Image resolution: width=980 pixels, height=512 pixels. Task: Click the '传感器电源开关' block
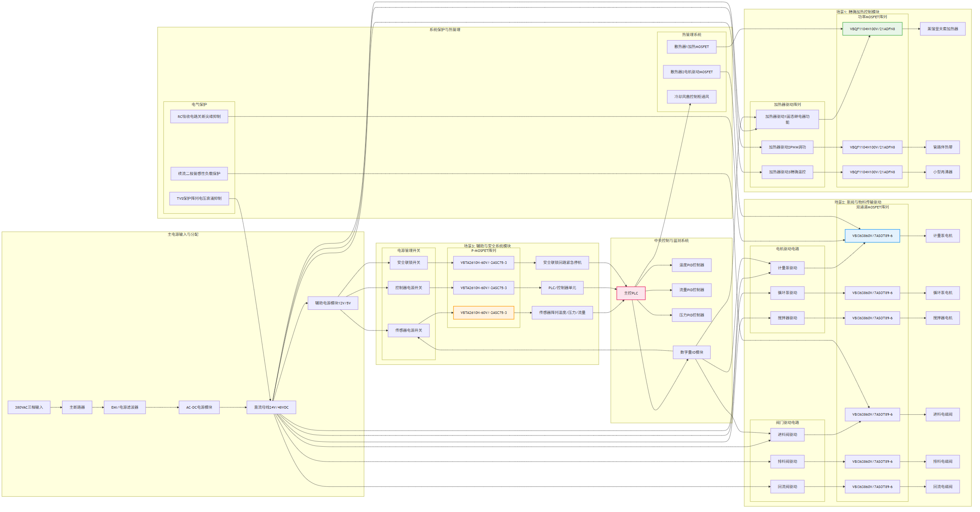408,330
